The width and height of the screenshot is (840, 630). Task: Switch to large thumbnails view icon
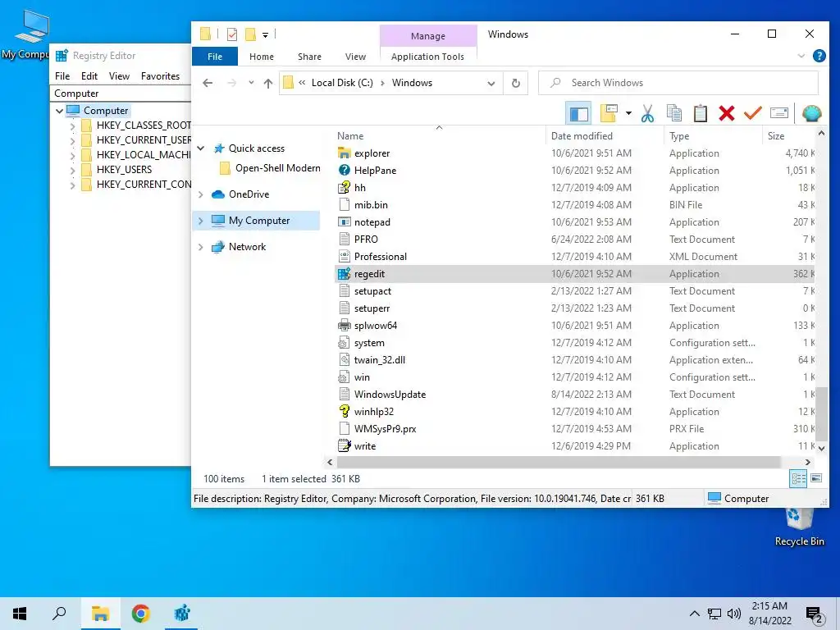(x=816, y=478)
